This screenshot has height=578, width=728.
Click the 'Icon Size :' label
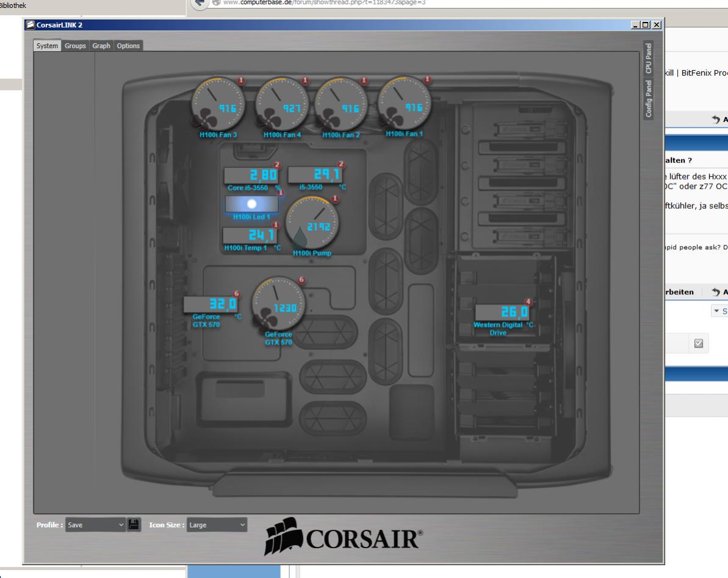(167, 525)
